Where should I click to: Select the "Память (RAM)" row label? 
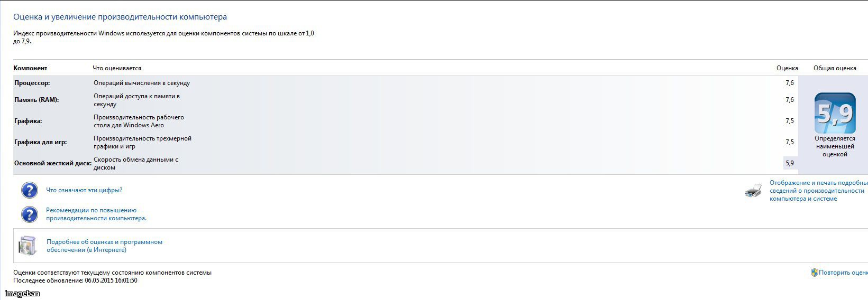(36, 100)
